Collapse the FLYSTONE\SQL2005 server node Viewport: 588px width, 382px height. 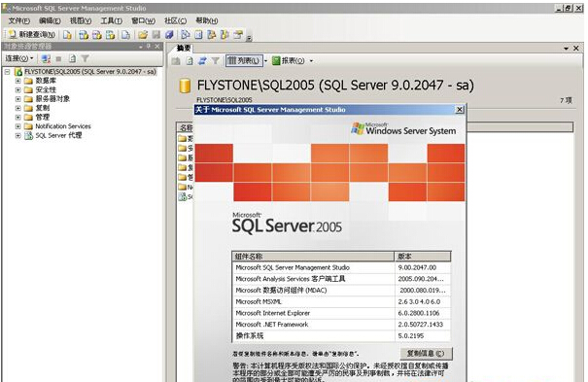coord(7,71)
